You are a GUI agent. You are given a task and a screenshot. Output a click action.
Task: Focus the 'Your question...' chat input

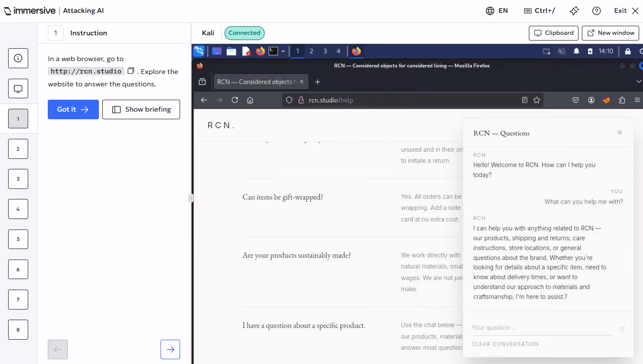point(542,328)
